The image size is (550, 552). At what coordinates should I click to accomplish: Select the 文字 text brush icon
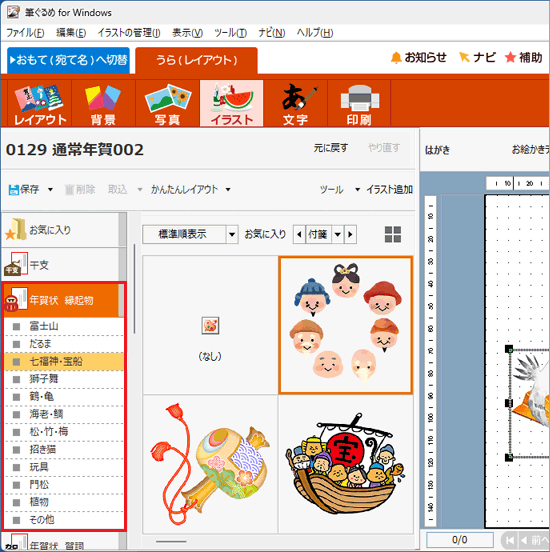(x=296, y=103)
